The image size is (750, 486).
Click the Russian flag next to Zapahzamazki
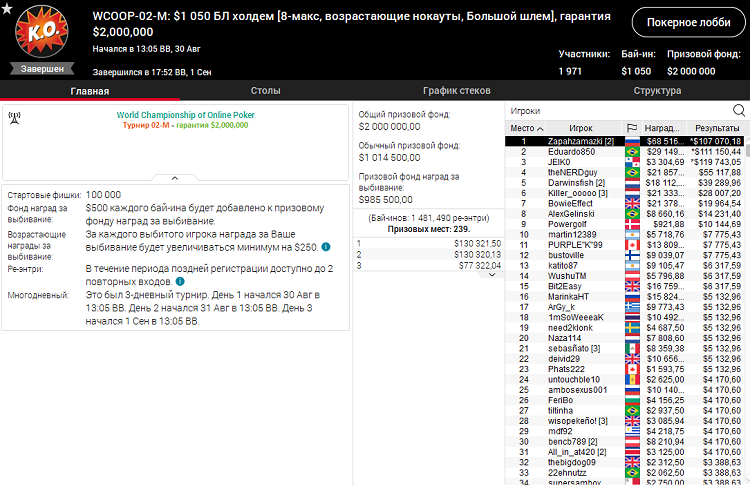631,142
